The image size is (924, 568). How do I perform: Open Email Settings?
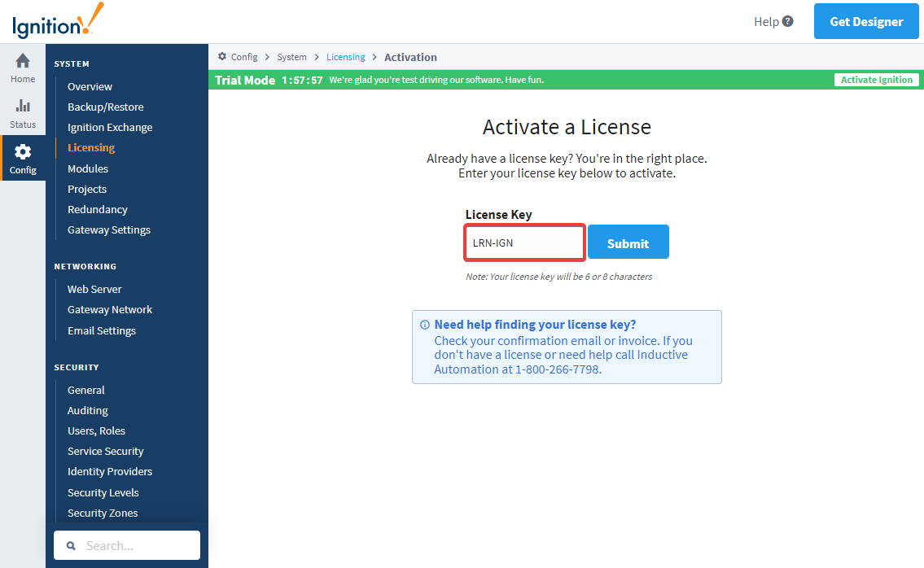coord(102,330)
